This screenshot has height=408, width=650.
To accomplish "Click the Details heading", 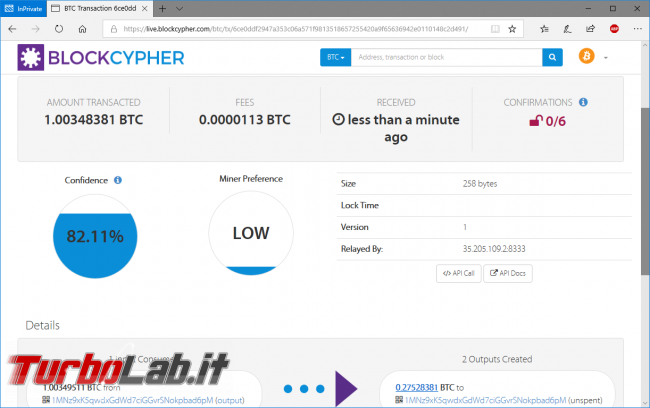I will click(x=43, y=325).
